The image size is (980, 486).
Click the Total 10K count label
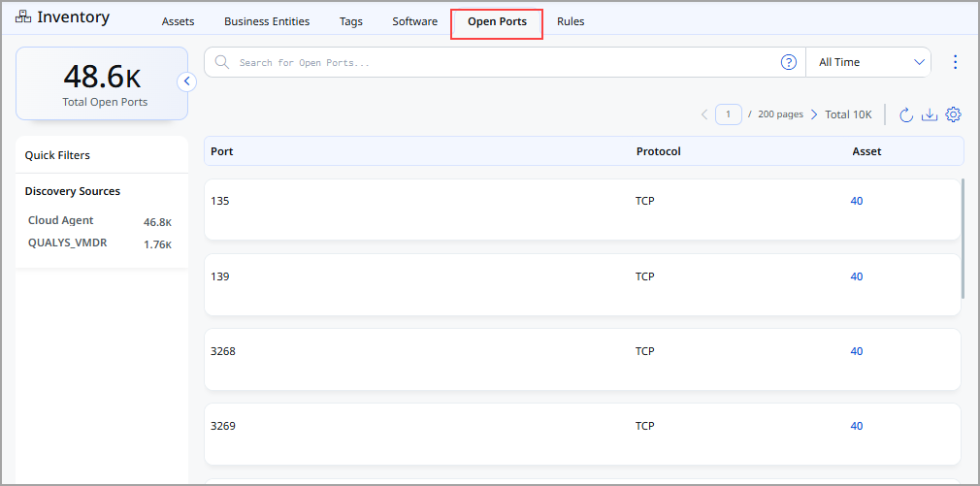point(848,114)
